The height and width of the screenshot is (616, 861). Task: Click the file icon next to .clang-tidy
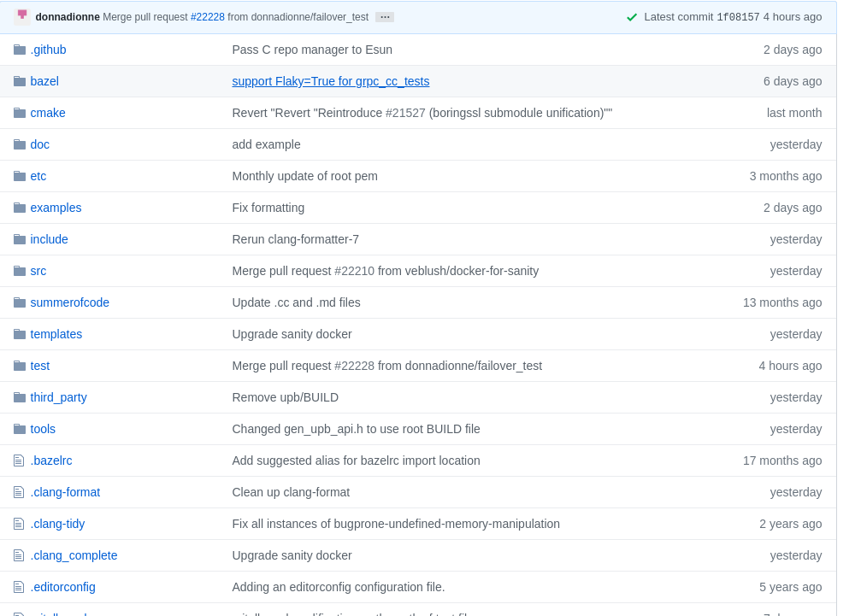click(19, 524)
